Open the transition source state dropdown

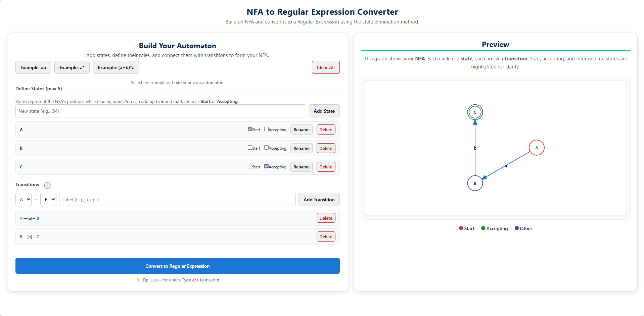click(24, 200)
